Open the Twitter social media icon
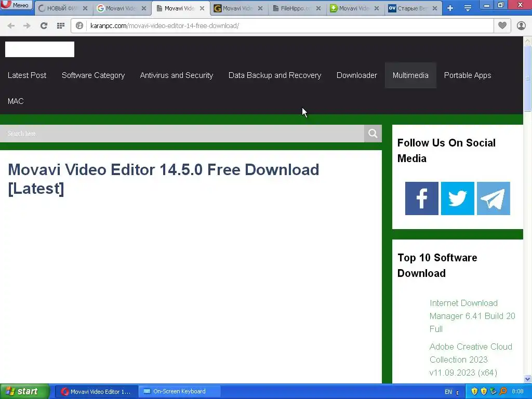 coord(457,198)
